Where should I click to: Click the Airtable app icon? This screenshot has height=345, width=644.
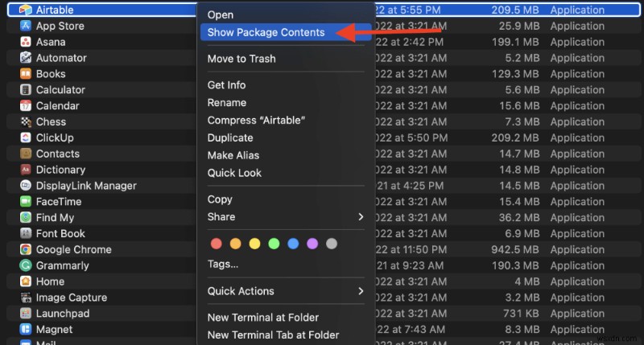[x=26, y=10]
